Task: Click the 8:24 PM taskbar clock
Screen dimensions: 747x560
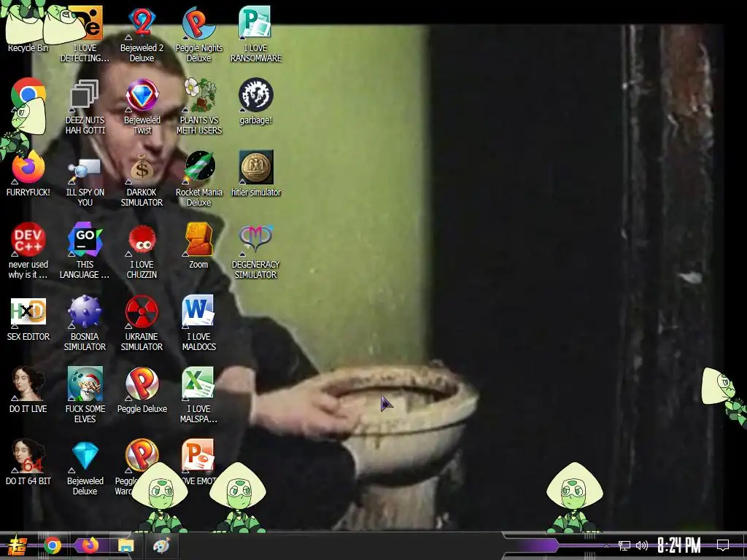Action: coord(679,545)
